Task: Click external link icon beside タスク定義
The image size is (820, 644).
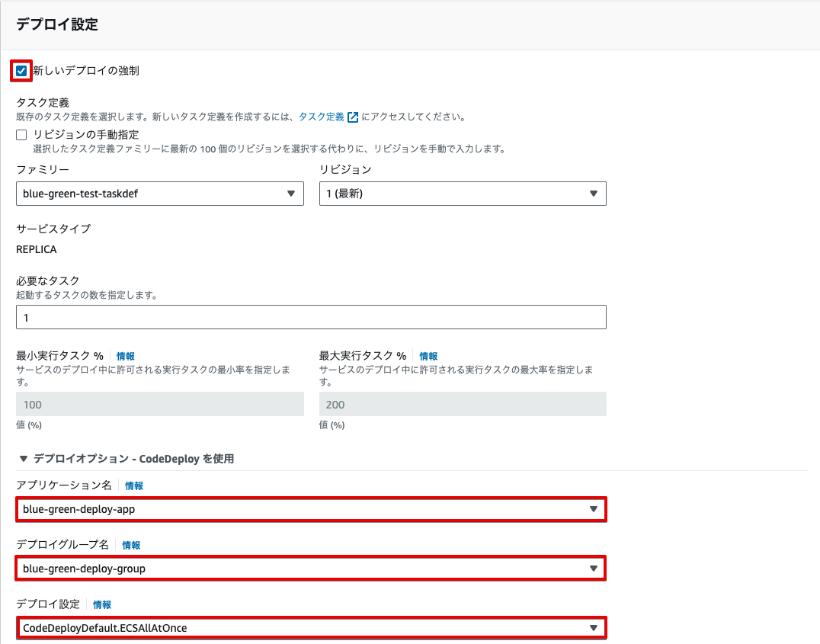Action: [353, 117]
